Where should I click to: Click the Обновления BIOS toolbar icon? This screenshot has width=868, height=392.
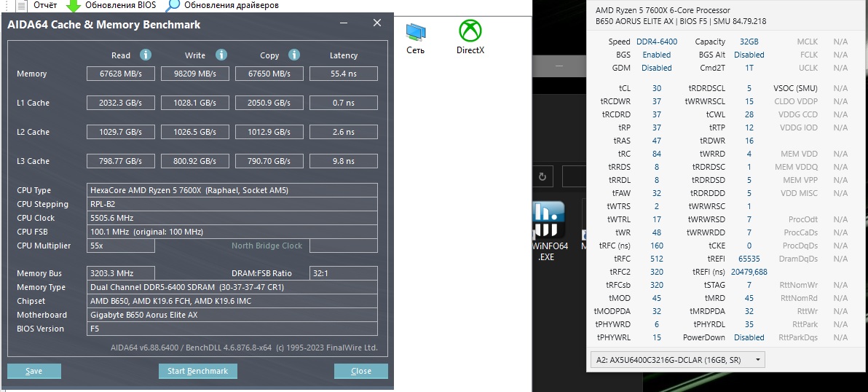tap(74, 6)
